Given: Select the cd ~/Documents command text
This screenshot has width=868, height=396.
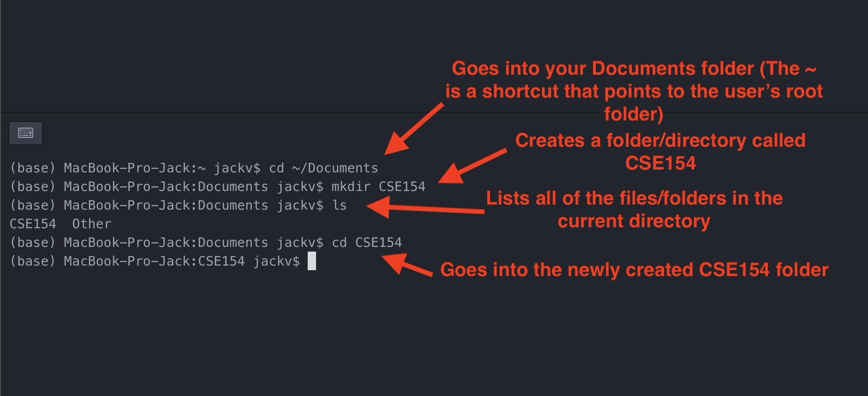Looking at the screenshot, I should [324, 168].
